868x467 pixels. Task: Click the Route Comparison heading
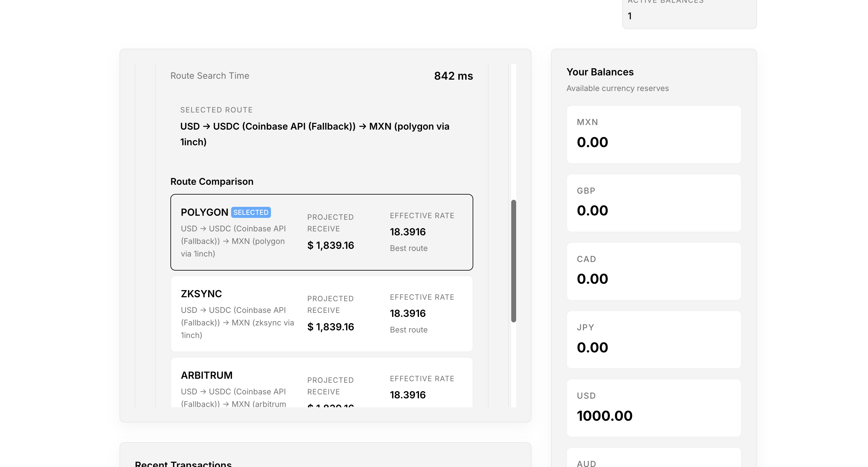coord(211,181)
